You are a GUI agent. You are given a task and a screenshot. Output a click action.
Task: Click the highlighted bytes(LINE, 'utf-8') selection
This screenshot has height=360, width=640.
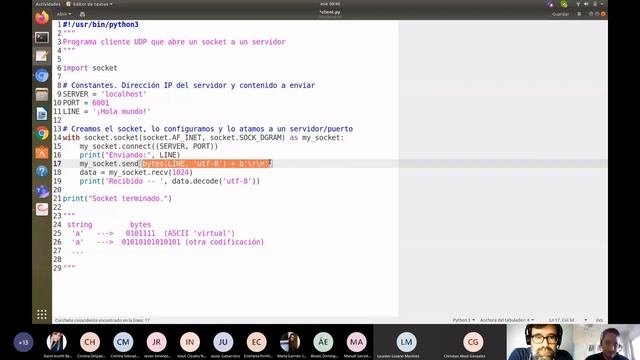pyautogui.click(x=206, y=164)
